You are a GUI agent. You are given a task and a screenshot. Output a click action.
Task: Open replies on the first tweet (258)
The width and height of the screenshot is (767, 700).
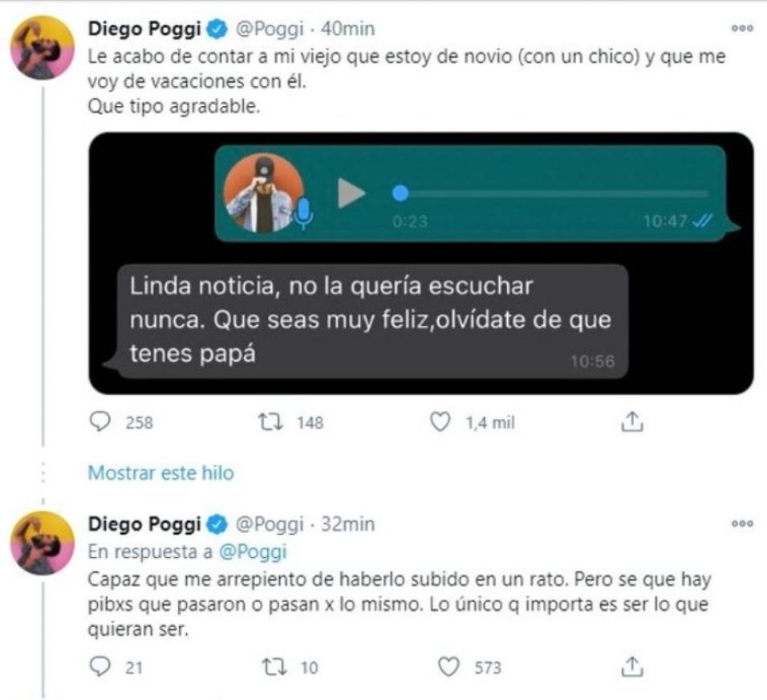coord(100,422)
